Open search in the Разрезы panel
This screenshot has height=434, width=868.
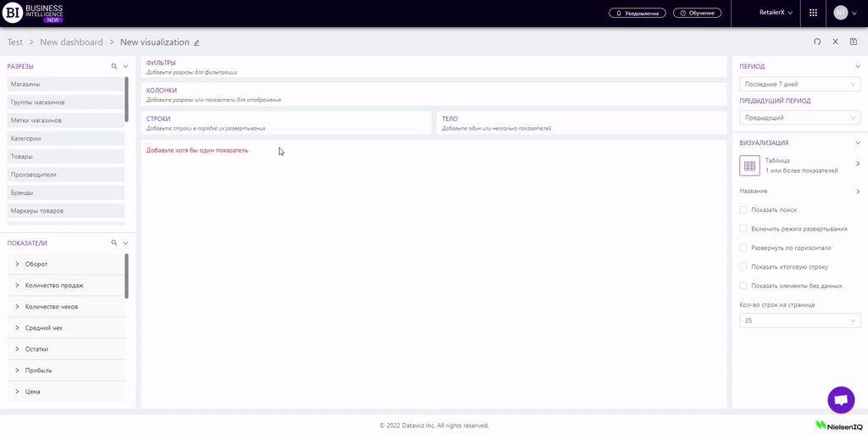[114, 66]
